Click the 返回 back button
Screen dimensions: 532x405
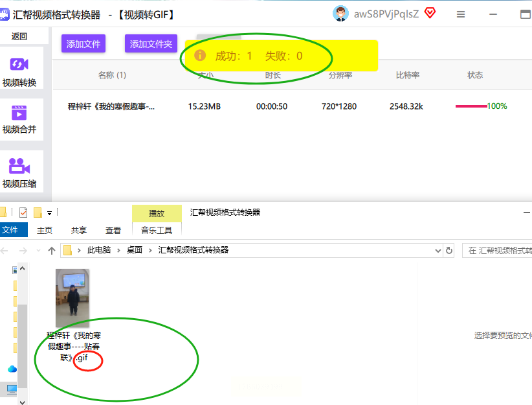[x=19, y=36]
